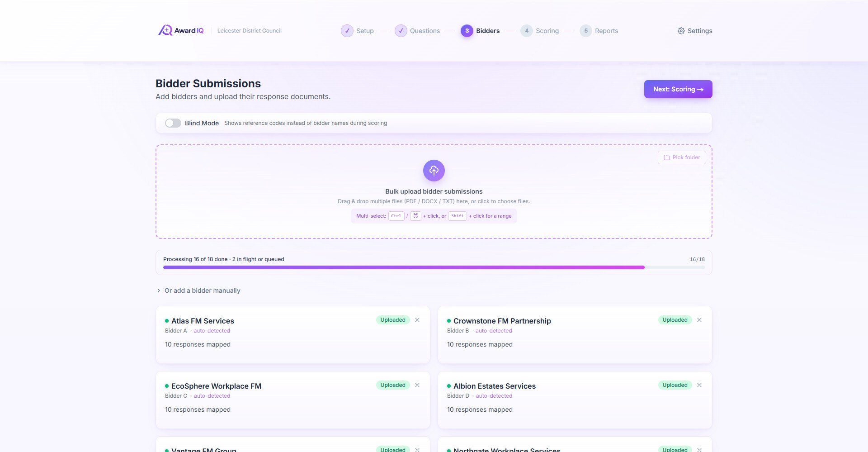
Task: Enable the Blind Mode toggle
Action: coord(173,123)
